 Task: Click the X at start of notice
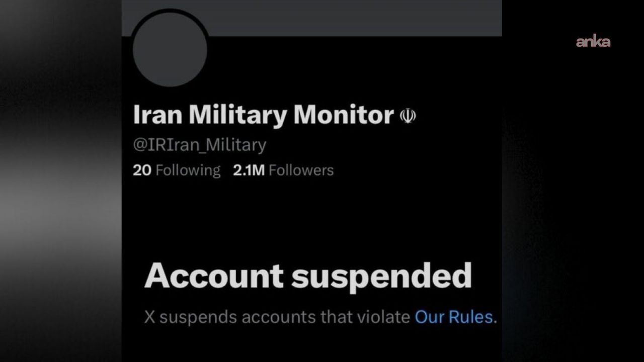[x=149, y=317]
